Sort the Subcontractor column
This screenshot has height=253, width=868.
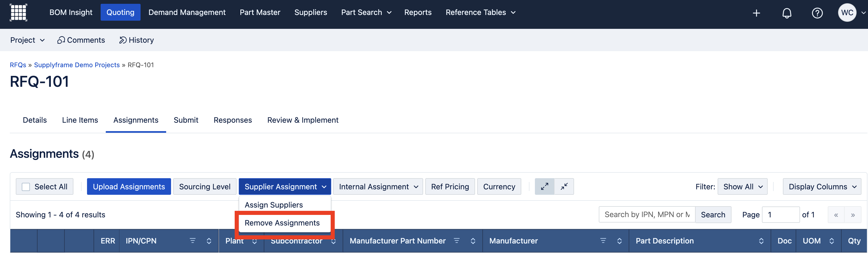point(333,241)
